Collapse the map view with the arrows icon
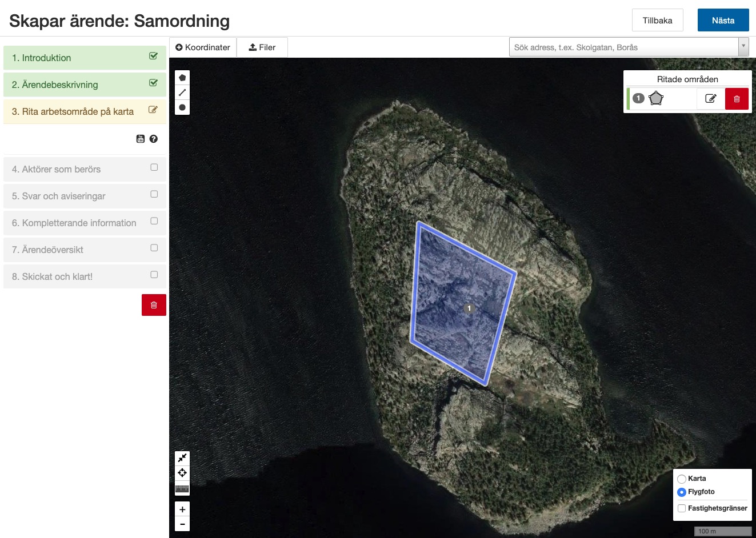The height and width of the screenshot is (538, 756). 182,457
